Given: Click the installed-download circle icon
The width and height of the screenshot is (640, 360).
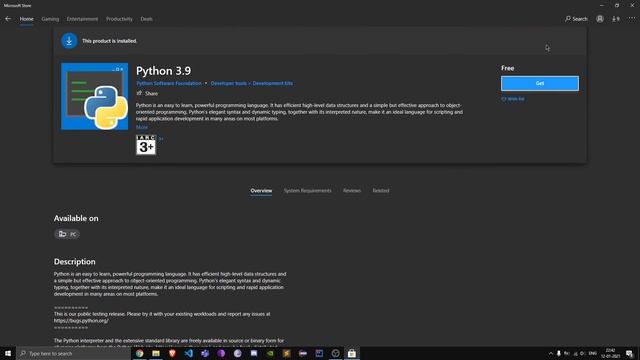Looking at the screenshot, I should coord(69,41).
